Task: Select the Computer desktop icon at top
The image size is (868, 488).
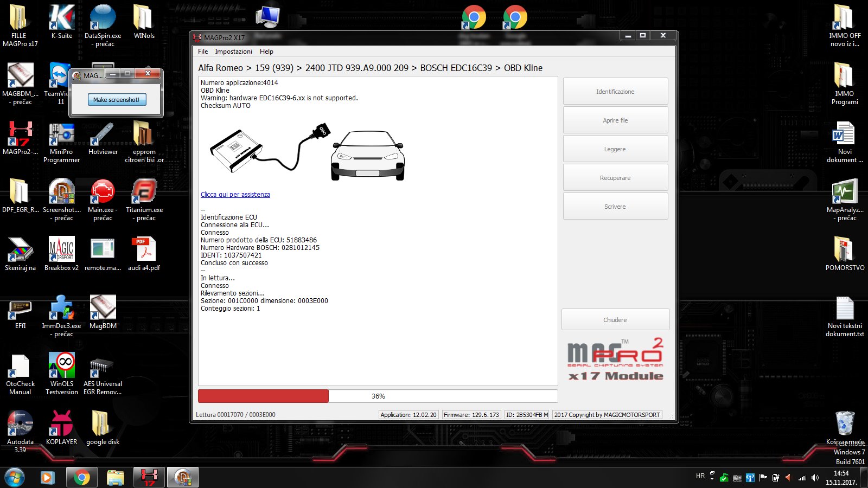Action: coord(267,17)
